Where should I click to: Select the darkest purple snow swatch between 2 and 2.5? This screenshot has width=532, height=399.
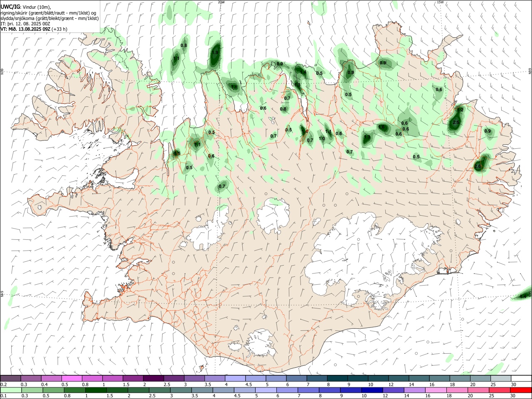tap(153, 378)
